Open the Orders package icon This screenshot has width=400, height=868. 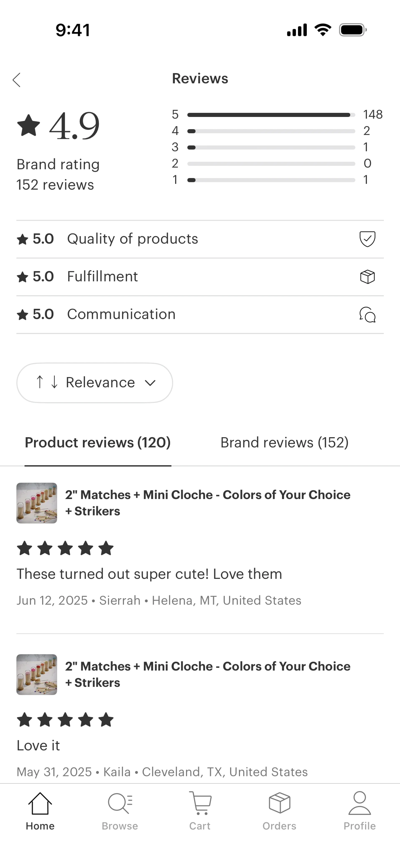tap(279, 804)
